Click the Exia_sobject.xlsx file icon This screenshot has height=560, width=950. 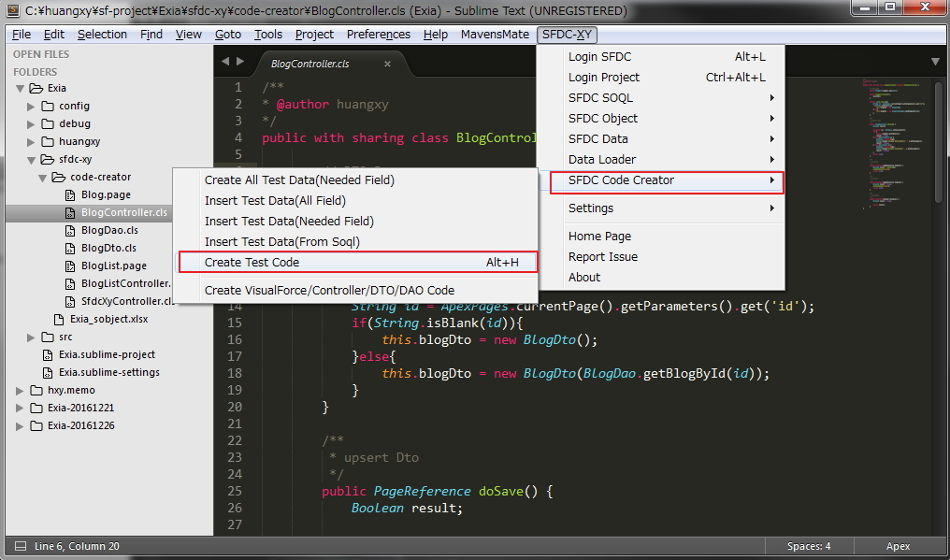click(59, 319)
